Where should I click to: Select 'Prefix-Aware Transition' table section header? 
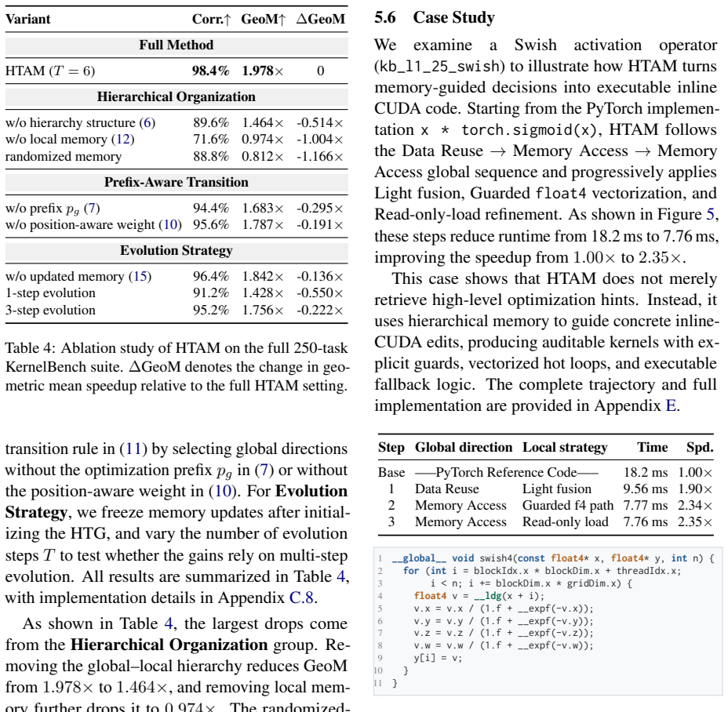[177, 182]
